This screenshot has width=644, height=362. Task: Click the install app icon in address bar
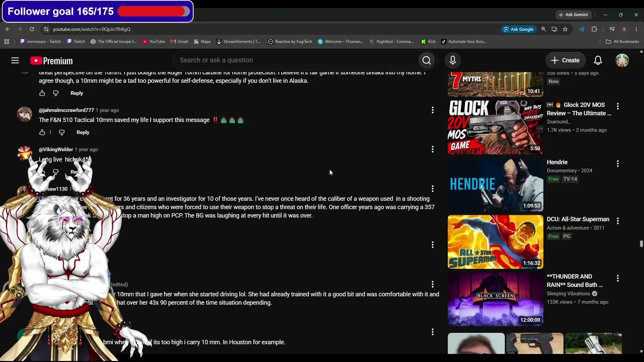tap(554, 29)
